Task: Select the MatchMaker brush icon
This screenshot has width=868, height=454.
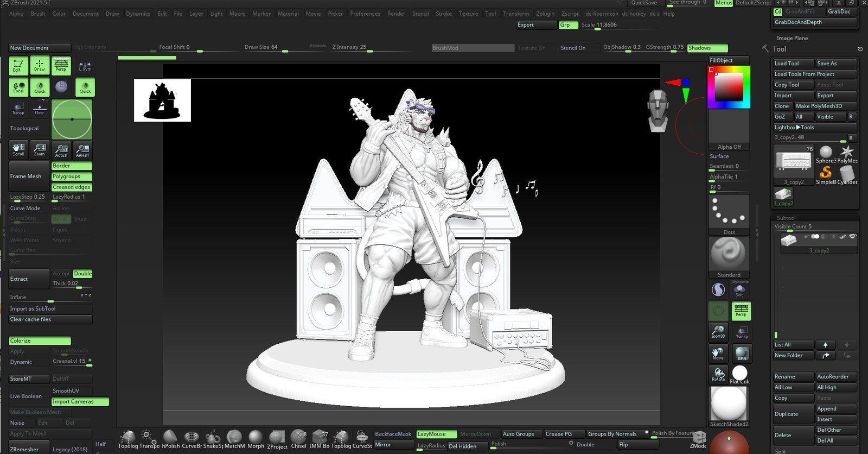Action: (x=234, y=439)
